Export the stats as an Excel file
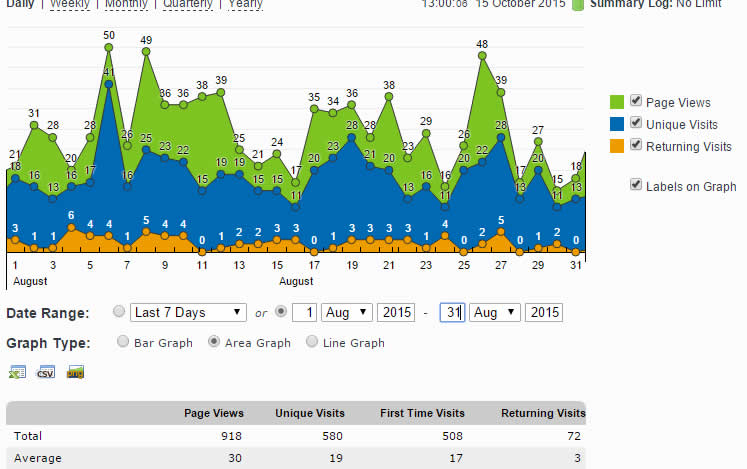Screen dimensions: 747x469 [18, 372]
